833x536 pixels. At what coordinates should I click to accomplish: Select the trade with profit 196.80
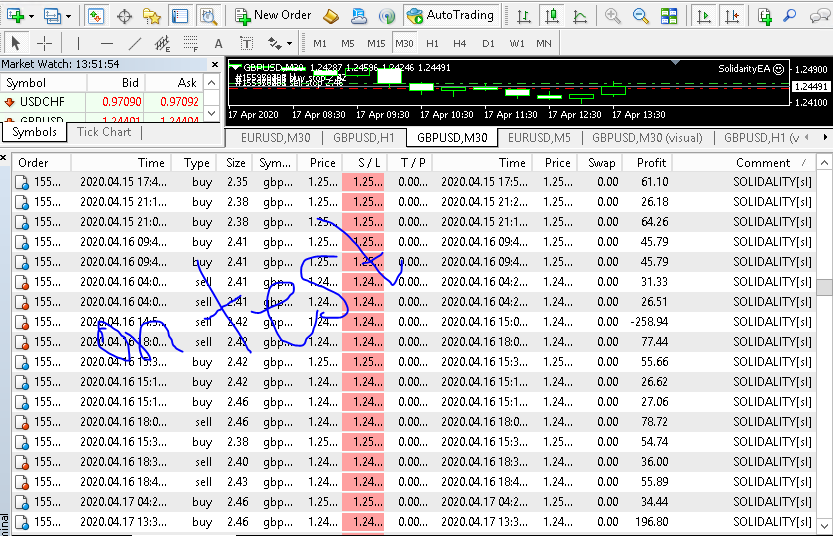(x=414, y=522)
